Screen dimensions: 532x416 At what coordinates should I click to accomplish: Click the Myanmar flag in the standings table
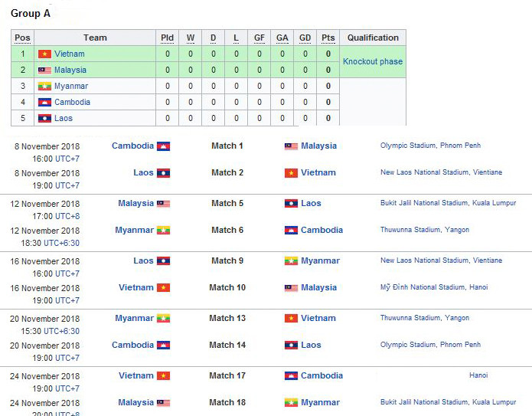tap(44, 87)
